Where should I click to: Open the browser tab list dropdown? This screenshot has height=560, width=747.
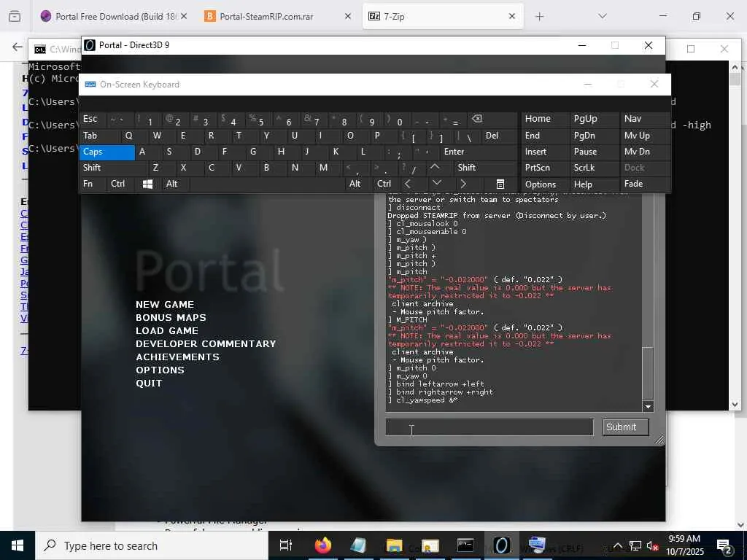tap(603, 16)
